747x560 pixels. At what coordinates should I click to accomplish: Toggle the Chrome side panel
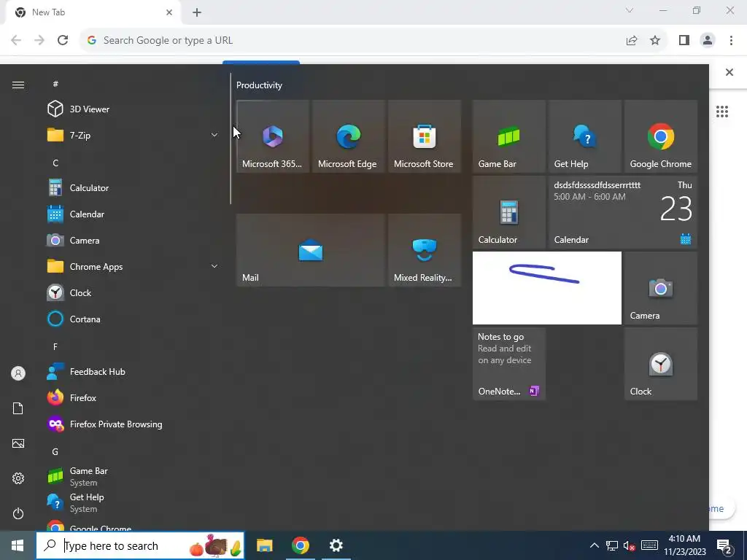pyautogui.click(x=684, y=41)
